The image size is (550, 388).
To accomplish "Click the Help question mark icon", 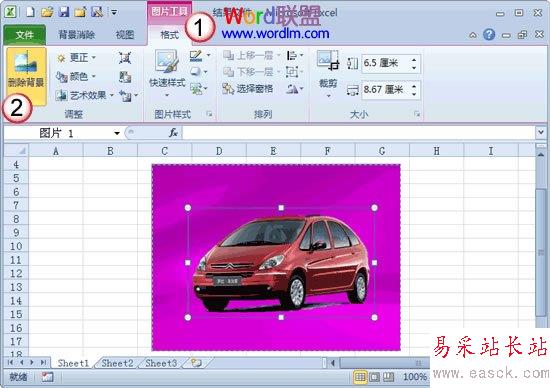I will point(489,34).
